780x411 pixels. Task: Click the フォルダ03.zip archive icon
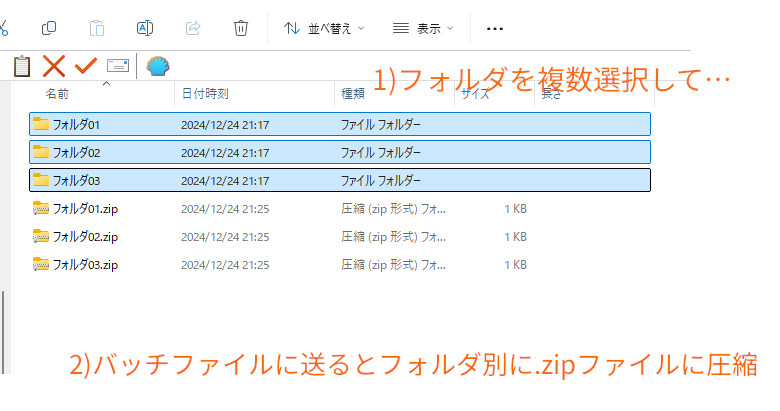pos(41,264)
